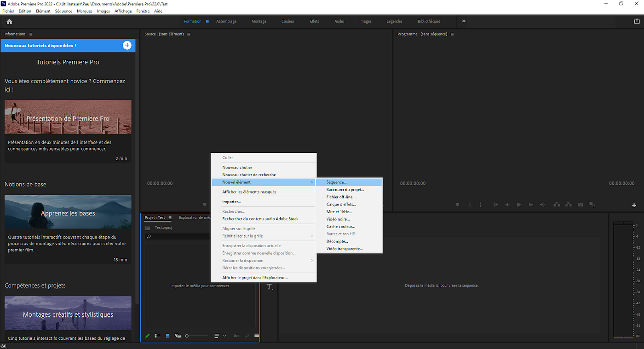Image resolution: width=644 pixels, height=349 pixels.
Task: Click the Mark Out brace icon
Action: (481, 205)
